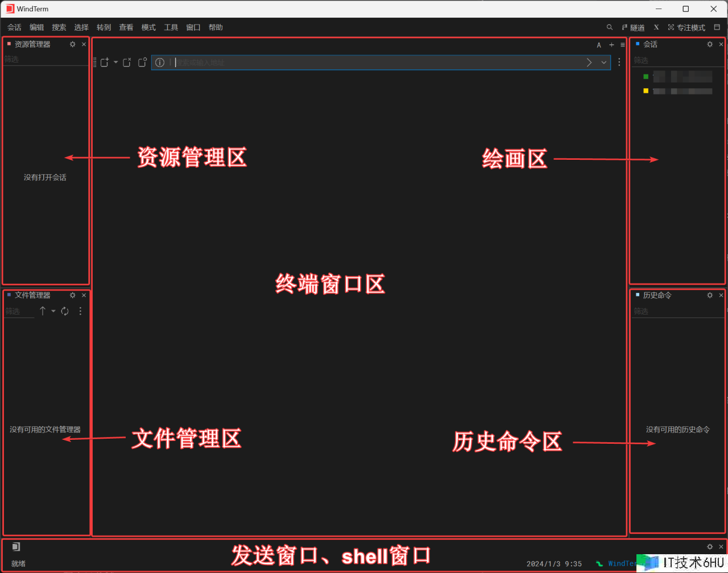Toggle 专注模式 focus mode
The image size is (728, 573).
pyautogui.click(x=686, y=27)
